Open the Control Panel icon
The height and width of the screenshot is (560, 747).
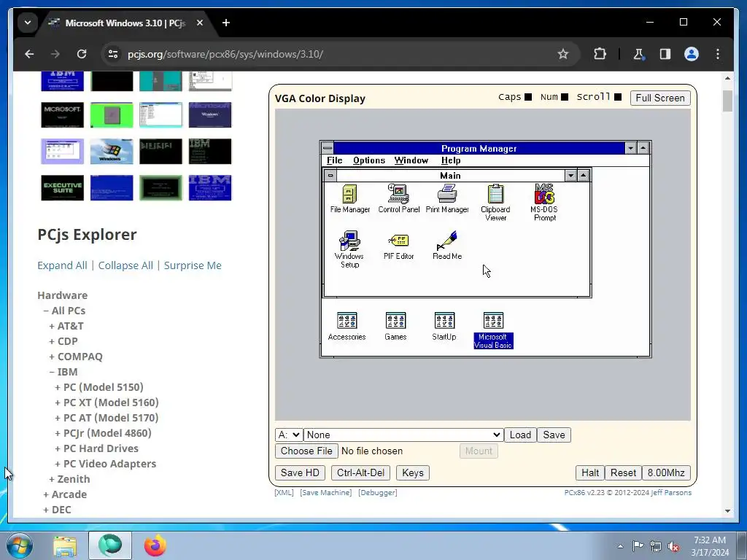point(399,198)
